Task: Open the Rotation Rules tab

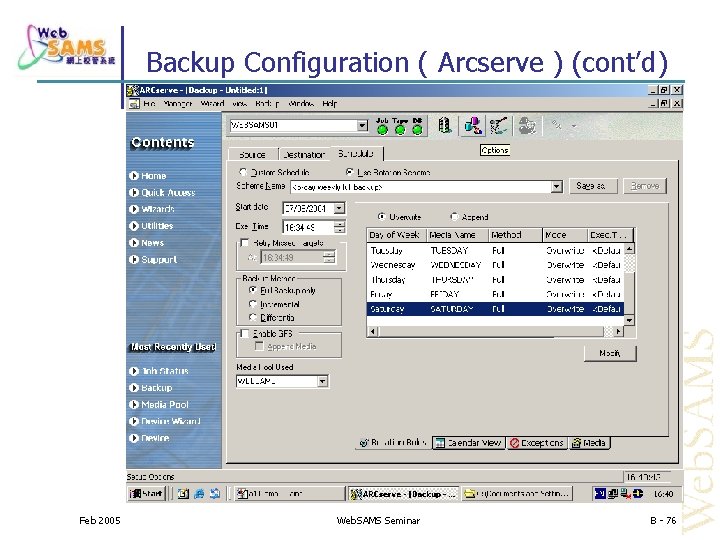Action: tap(394, 443)
